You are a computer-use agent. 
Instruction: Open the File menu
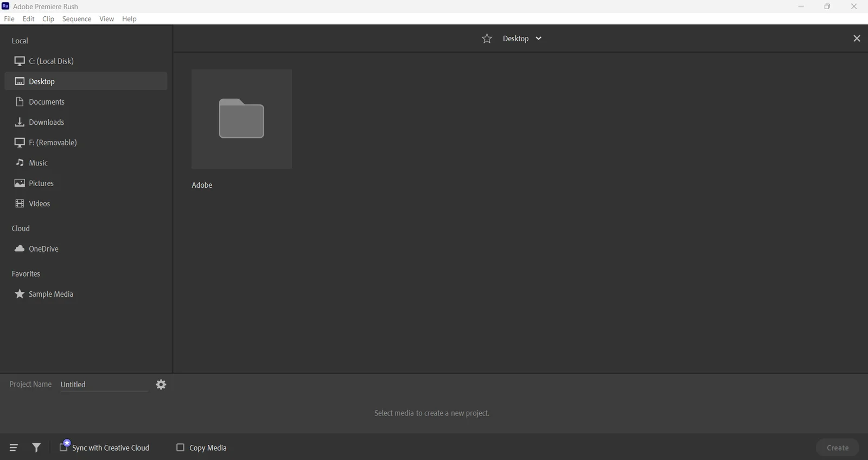(9, 19)
